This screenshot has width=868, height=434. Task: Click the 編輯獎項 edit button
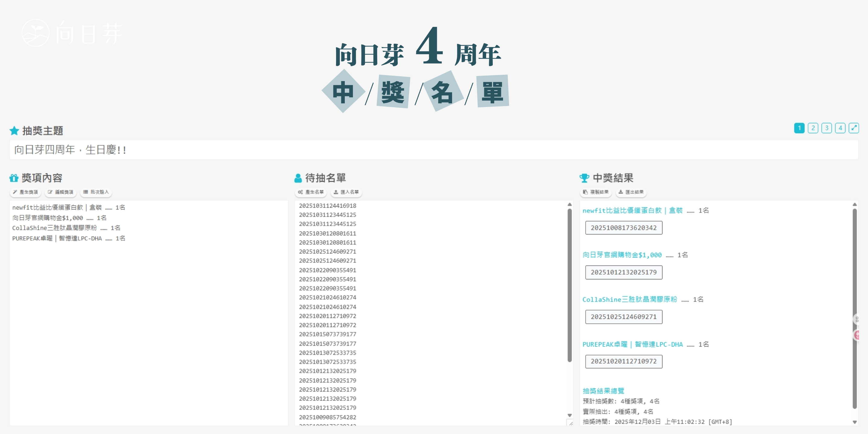click(61, 192)
